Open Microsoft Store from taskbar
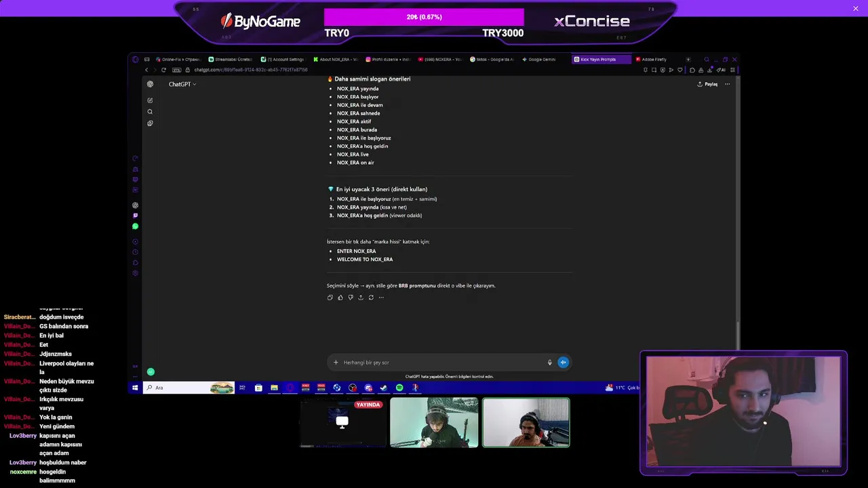 (x=258, y=388)
